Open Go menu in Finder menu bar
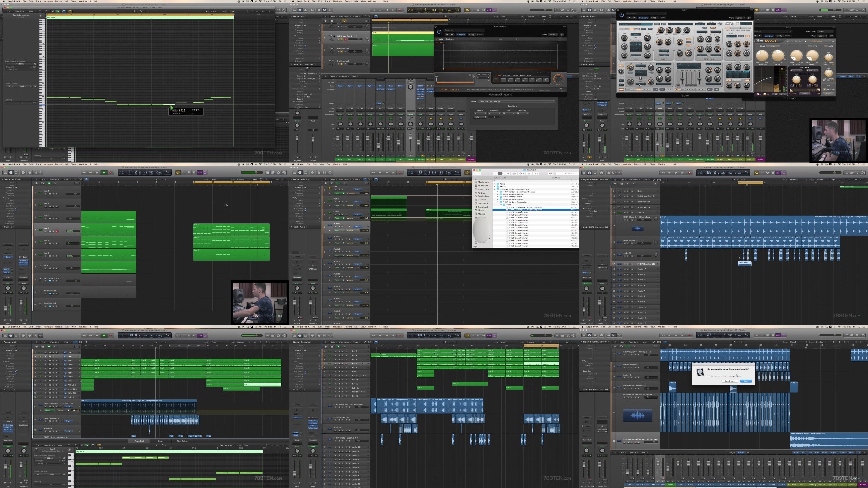The image size is (868, 488). tap(328, 164)
